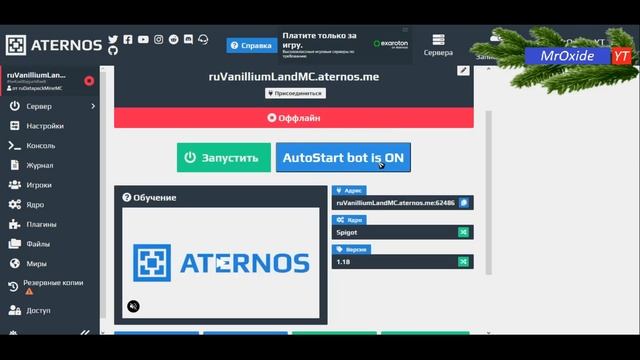Screen dimensions: 640x360
Task: Click the backups warning triangle icon
Action: 29,291
